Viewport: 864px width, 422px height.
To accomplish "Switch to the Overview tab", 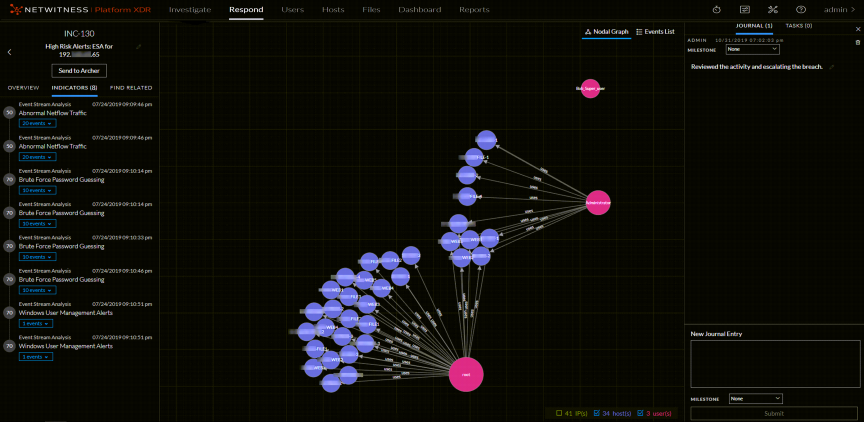I will click(x=23, y=88).
